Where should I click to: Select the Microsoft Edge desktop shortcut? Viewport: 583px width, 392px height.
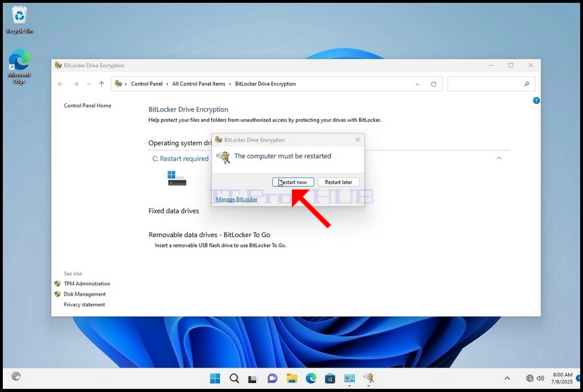[19, 67]
